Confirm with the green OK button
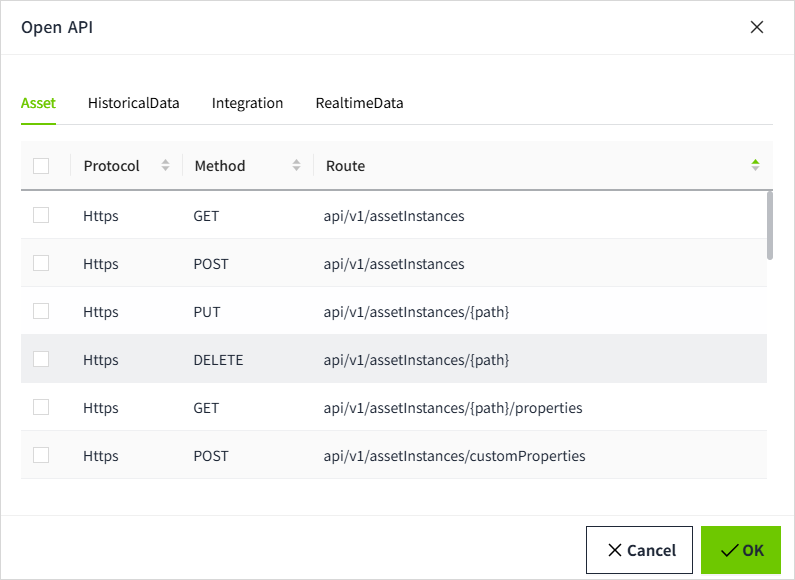This screenshot has width=795, height=580. point(740,550)
